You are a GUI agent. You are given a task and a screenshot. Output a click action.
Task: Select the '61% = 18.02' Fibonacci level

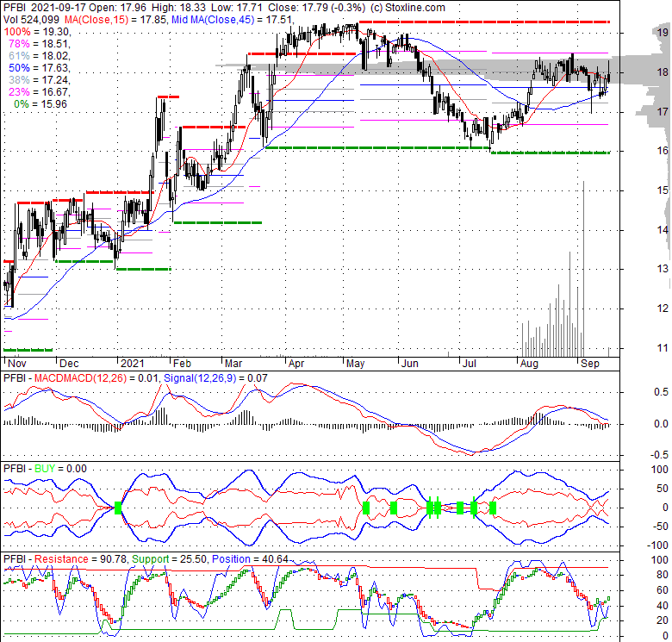(40, 56)
